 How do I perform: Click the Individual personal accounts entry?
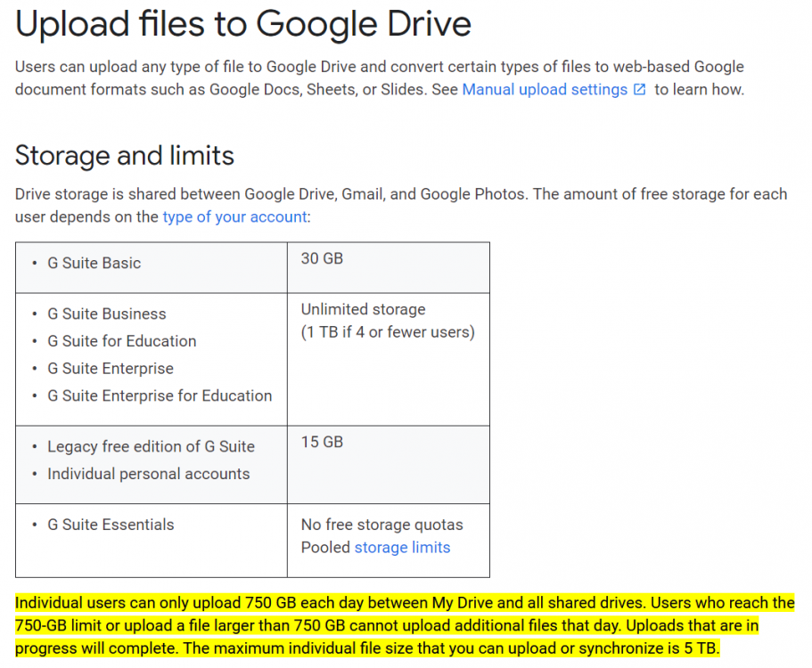pyautogui.click(x=148, y=474)
